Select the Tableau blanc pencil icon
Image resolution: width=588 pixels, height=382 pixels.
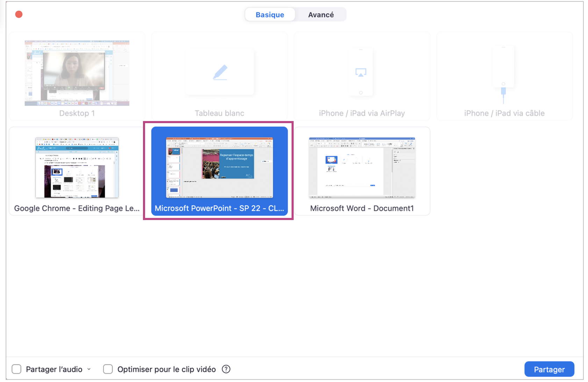point(220,72)
